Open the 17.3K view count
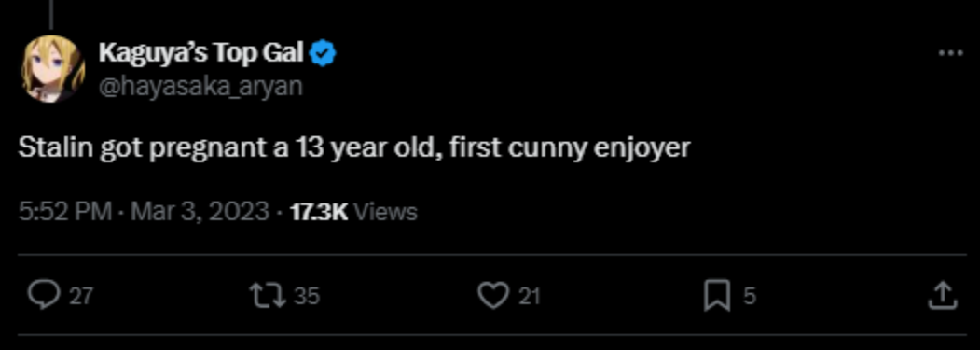980x350 pixels. (x=319, y=212)
